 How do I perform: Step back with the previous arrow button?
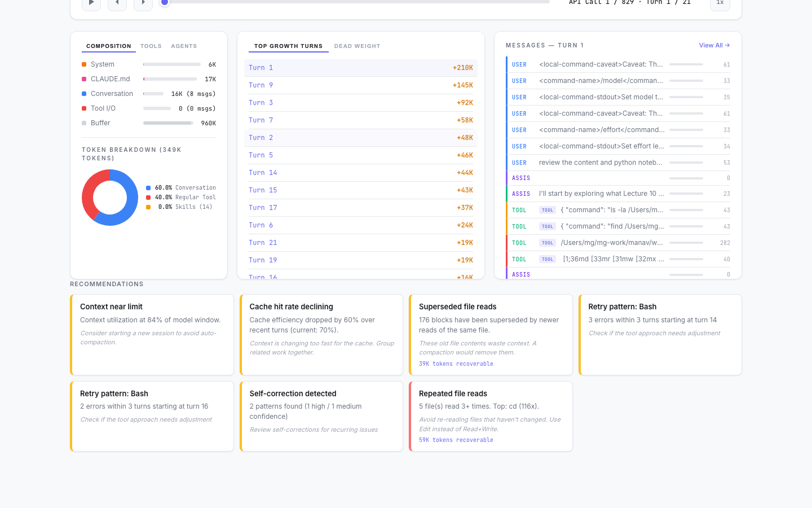click(117, 3)
